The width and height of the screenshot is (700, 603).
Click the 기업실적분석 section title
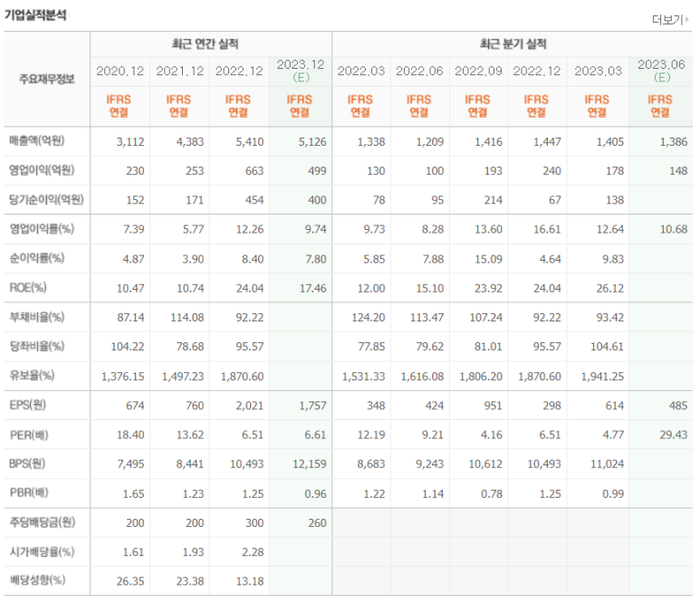[x=35, y=15]
